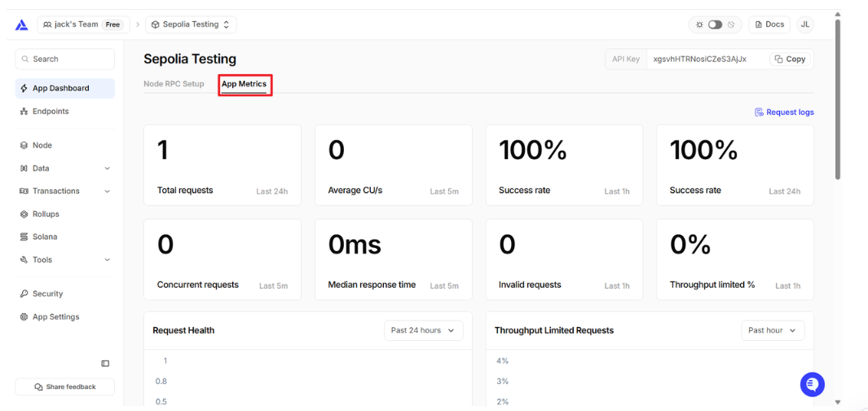
Task: Click the Invalid requests label
Action: 530,285
